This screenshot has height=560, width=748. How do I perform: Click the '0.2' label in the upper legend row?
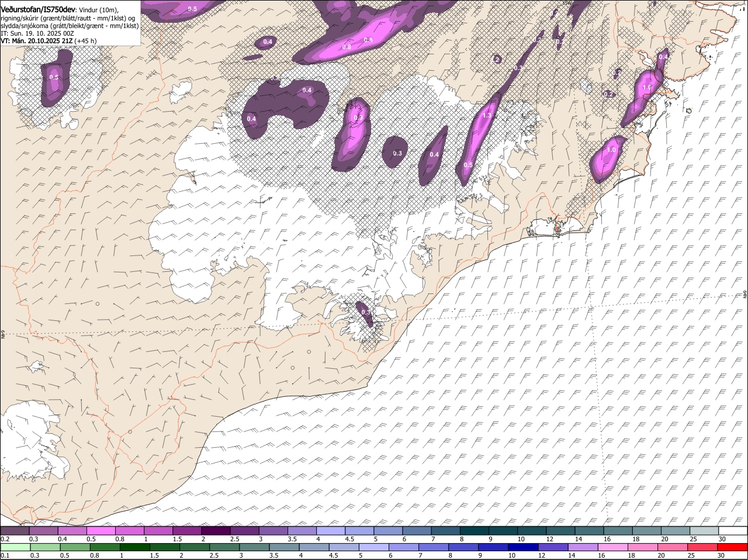(5, 538)
